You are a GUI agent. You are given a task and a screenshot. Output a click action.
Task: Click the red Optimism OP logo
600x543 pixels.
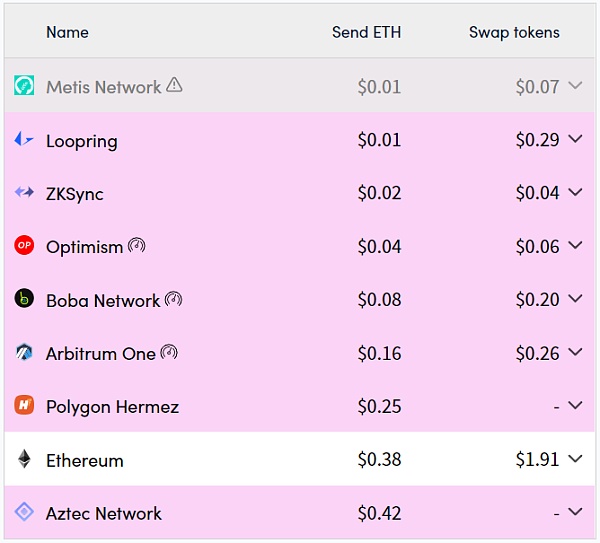24,246
